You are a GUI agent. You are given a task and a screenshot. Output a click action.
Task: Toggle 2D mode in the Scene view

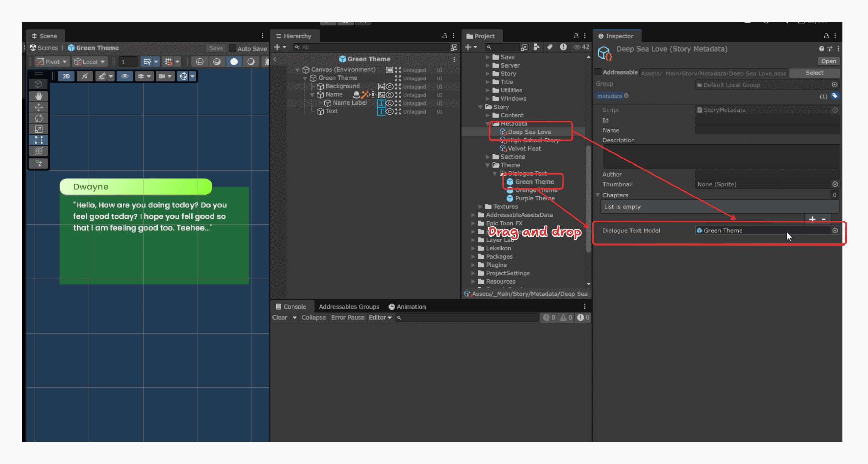(66, 76)
